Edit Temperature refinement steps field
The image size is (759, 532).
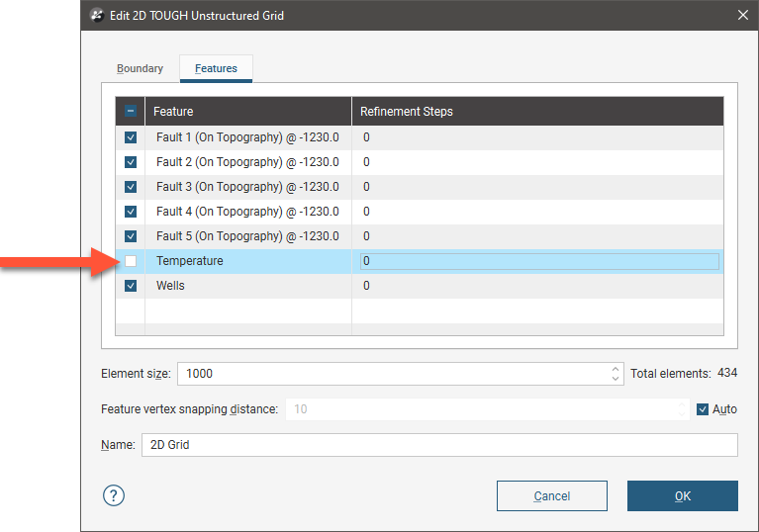[539, 261]
